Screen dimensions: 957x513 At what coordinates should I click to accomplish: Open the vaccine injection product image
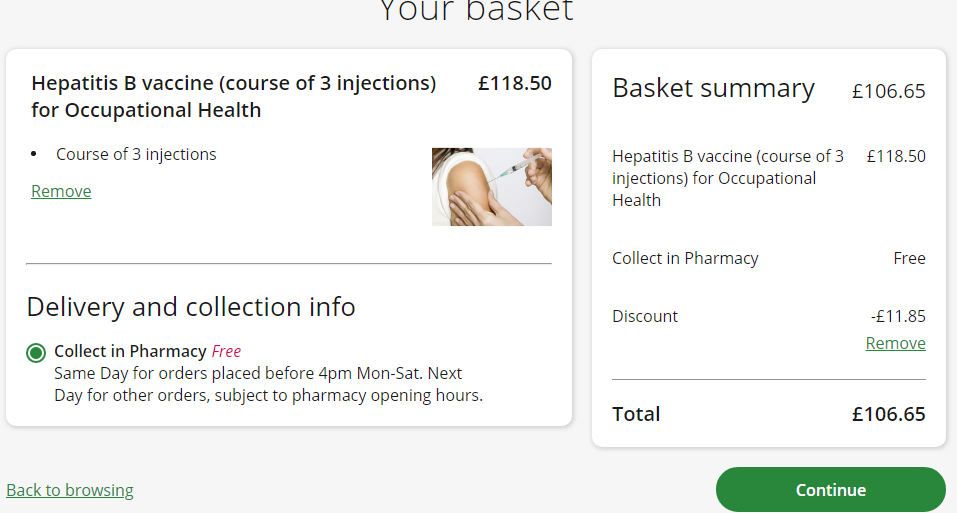click(x=491, y=187)
